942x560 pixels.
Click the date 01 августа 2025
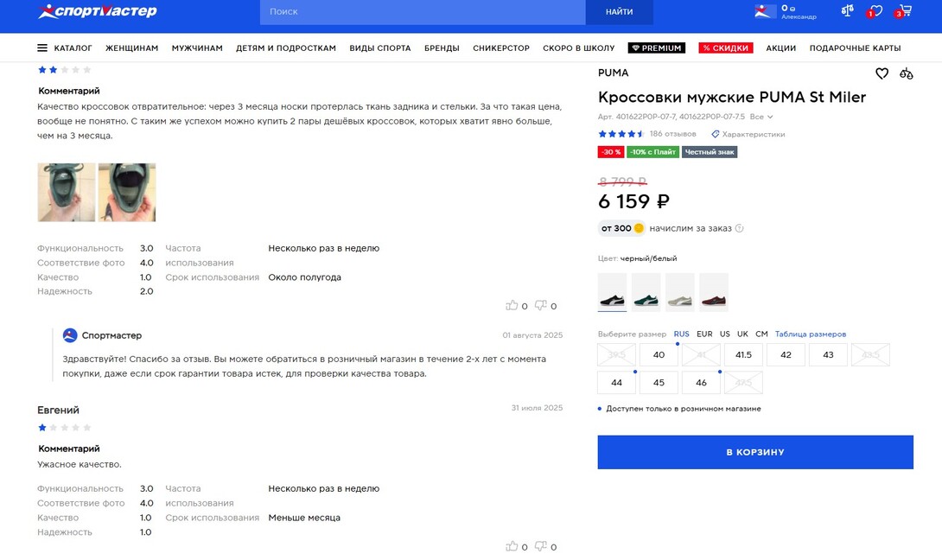(533, 335)
